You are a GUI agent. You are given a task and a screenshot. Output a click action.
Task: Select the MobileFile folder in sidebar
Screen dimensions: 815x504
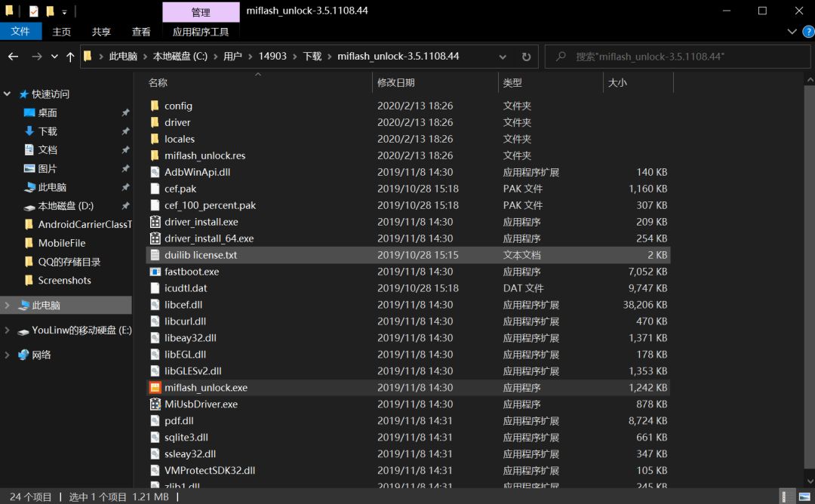pos(62,243)
